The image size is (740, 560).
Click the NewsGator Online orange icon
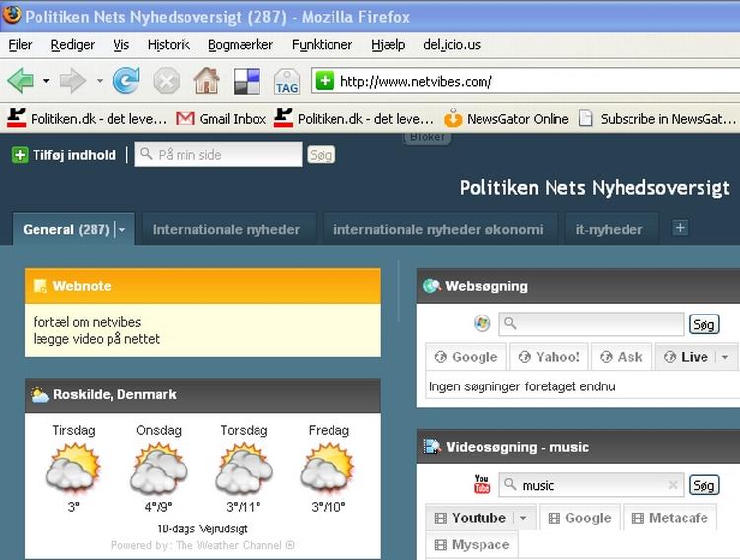point(453,118)
